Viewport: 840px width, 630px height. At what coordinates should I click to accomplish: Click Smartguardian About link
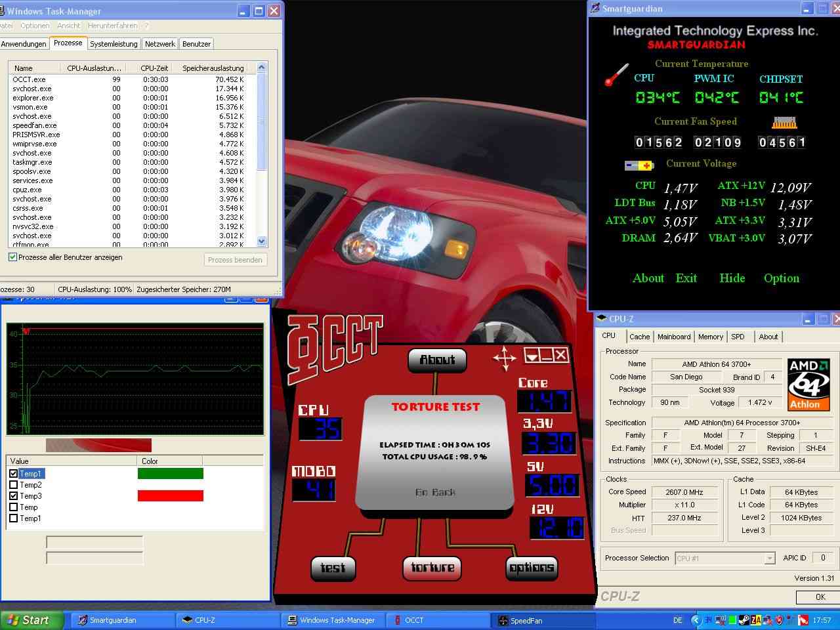tap(648, 278)
